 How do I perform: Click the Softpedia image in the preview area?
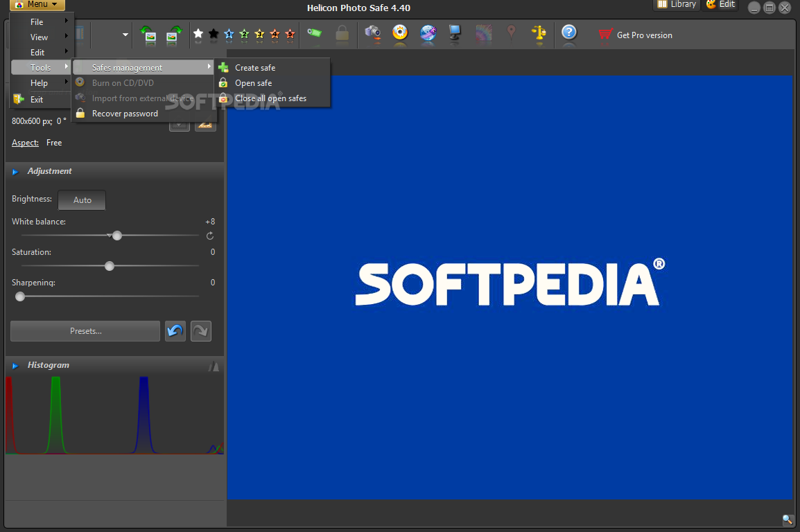(510, 287)
